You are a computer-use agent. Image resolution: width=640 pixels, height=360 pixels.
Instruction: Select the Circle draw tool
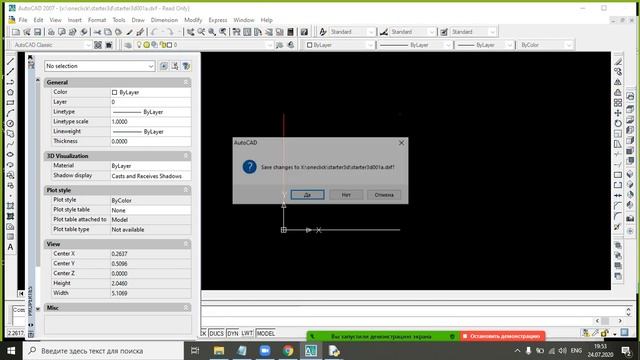click(11, 123)
